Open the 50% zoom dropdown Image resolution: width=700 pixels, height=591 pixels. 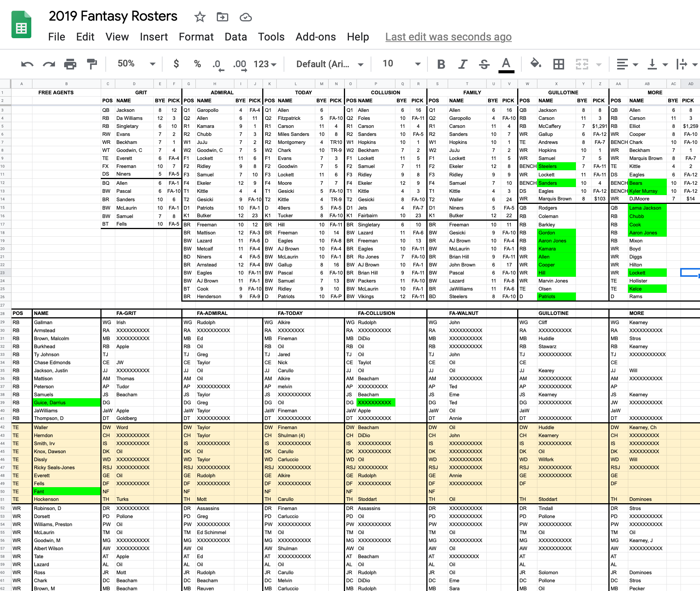pos(136,64)
